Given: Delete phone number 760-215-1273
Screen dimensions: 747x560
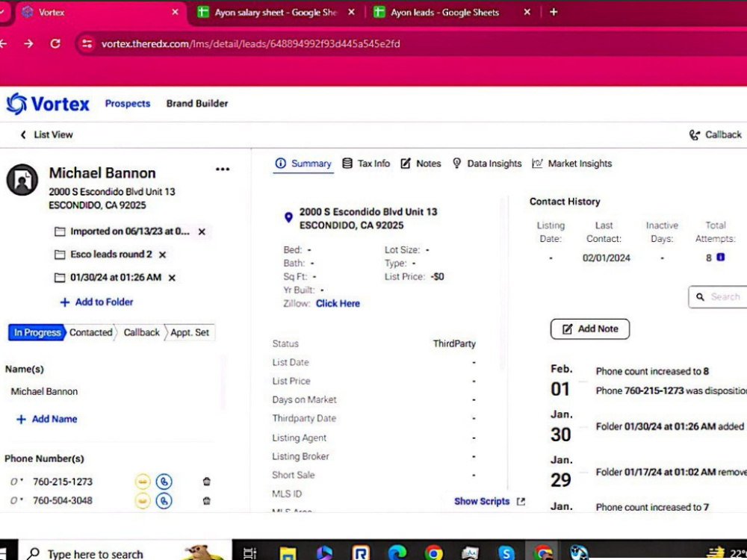Looking at the screenshot, I should [206, 482].
